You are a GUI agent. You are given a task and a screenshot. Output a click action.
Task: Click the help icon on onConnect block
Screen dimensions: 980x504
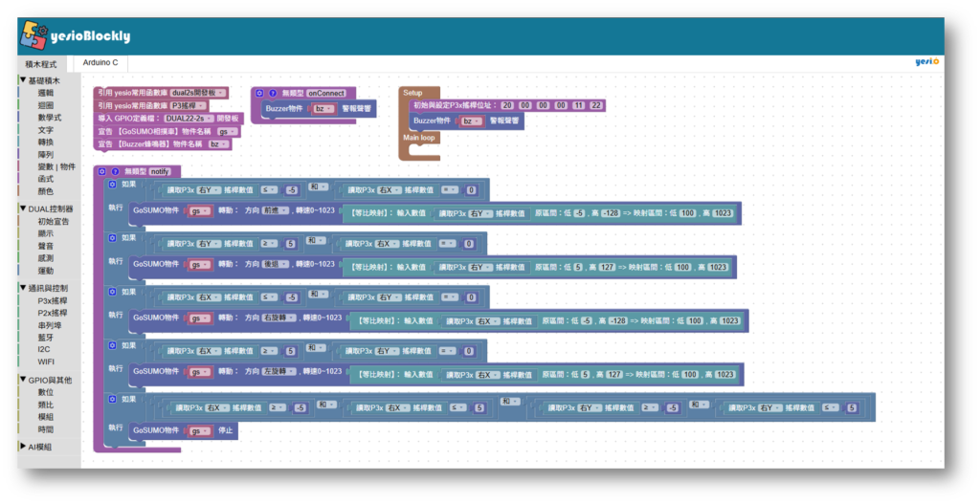pyautogui.click(x=273, y=93)
